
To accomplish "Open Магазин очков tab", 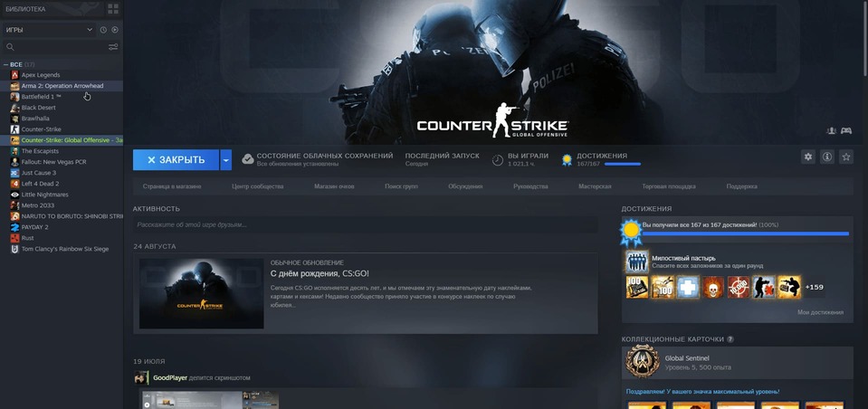I will click(x=334, y=186).
